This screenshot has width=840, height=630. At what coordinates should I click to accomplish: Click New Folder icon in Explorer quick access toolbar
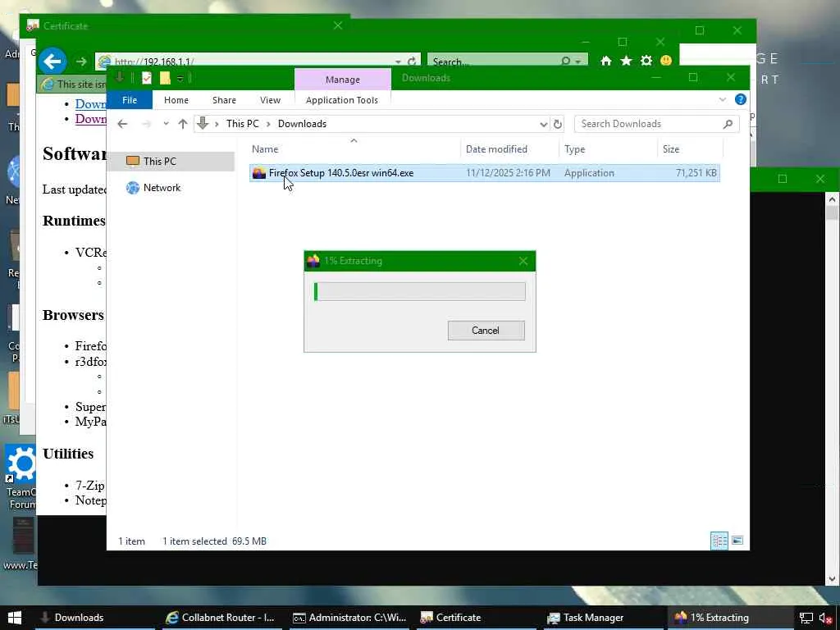[x=165, y=78]
